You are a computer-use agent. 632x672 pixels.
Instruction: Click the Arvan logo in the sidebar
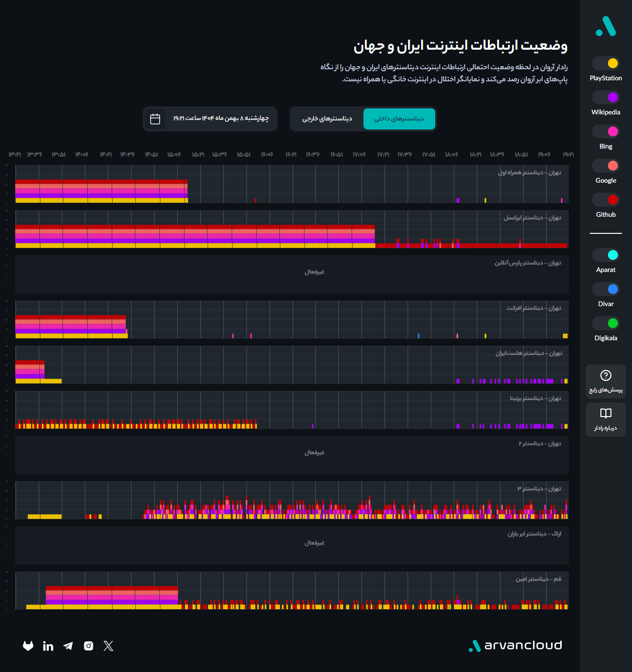coord(605,26)
